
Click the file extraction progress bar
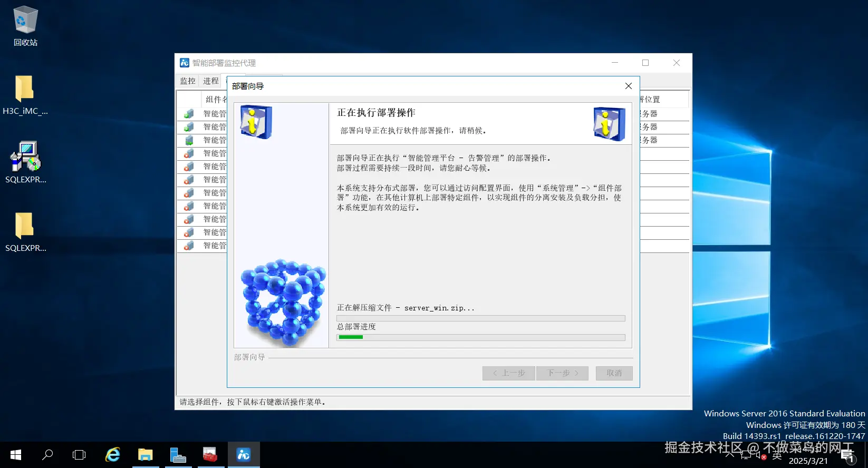[x=481, y=318]
